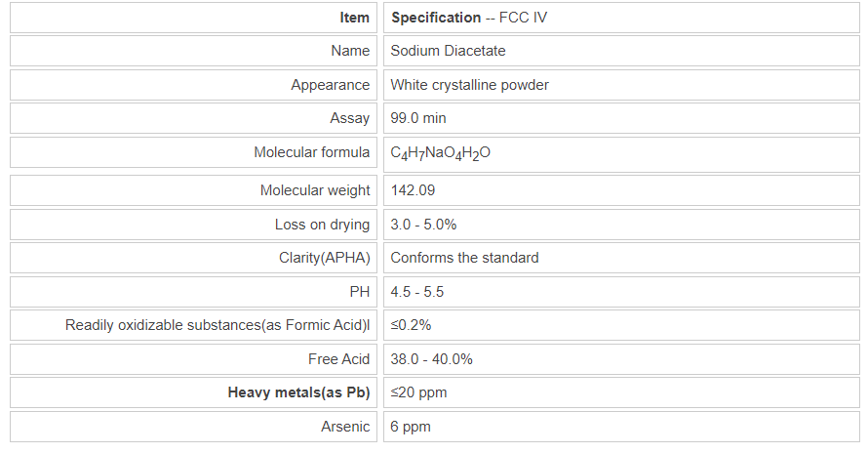Viewport: 868px width, 453px height.
Task: Click the C4H7NaO4H2O formula cell
Action: coord(440,153)
